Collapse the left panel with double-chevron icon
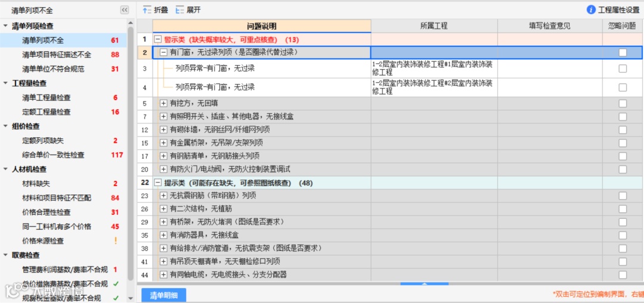Image resolution: width=644 pixels, height=303 pixels. point(125,10)
